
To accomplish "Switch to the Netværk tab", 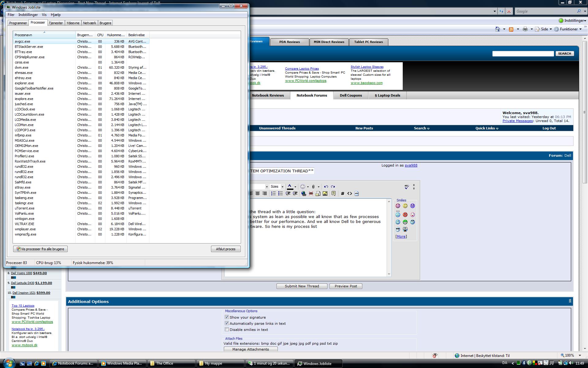I will point(89,23).
